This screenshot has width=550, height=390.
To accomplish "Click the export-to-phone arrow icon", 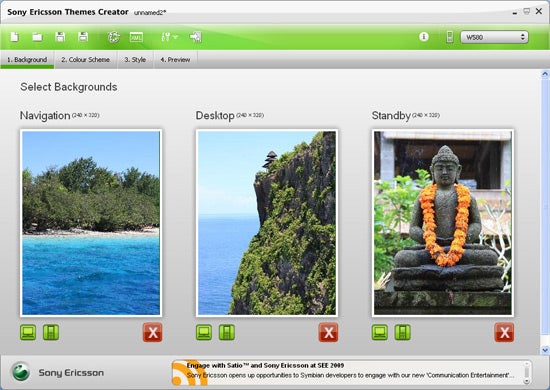I will point(196,37).
